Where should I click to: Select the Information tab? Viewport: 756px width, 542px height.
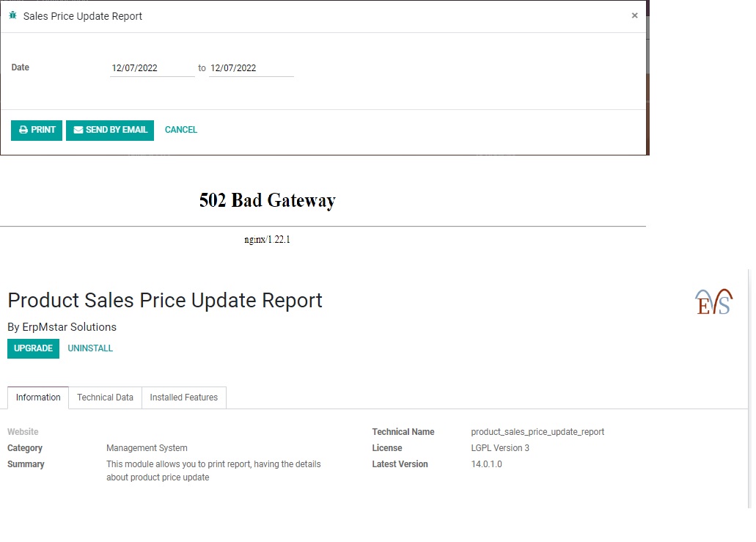click(37, 397)
